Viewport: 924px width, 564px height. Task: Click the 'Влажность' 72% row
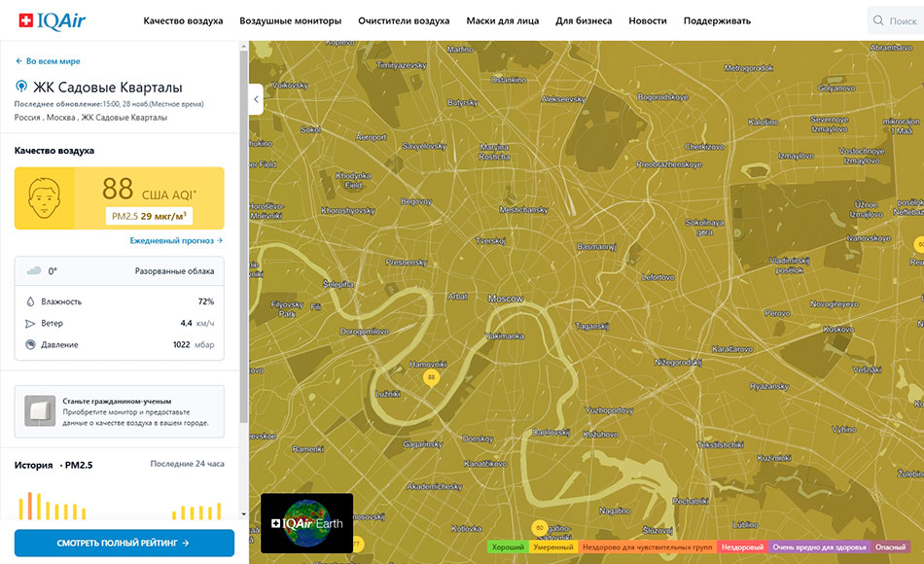pos(120,301)
